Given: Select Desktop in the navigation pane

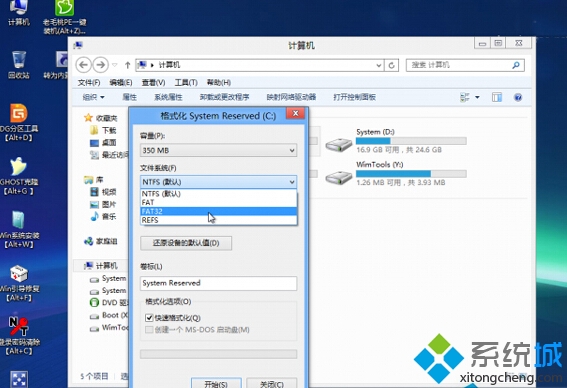Looking at the screenshot, I should click(x=103, y=142).
